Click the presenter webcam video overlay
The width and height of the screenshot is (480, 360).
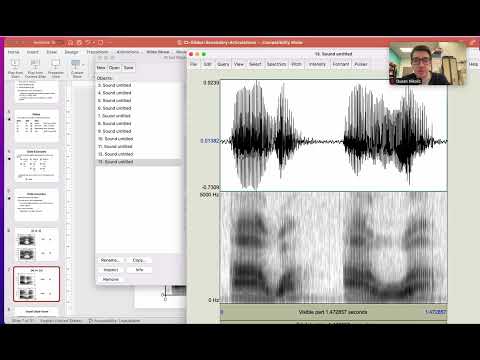(x=428, y=64)
